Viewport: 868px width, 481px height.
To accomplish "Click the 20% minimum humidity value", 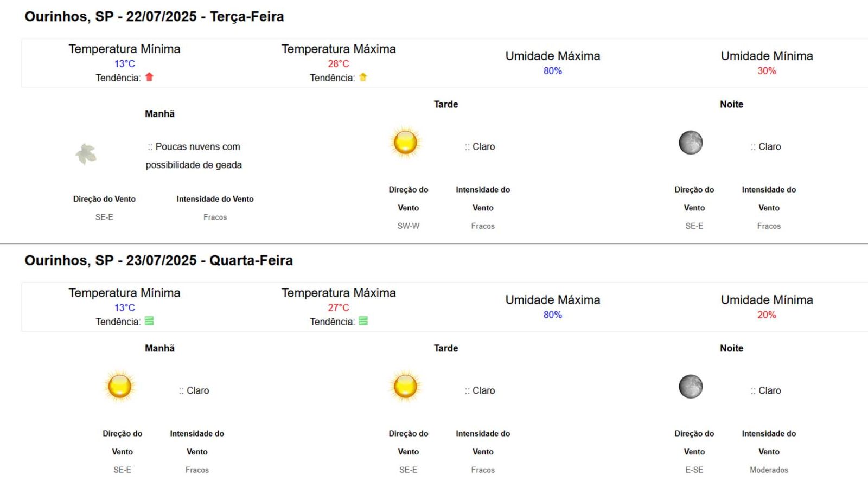I will 767,315.
